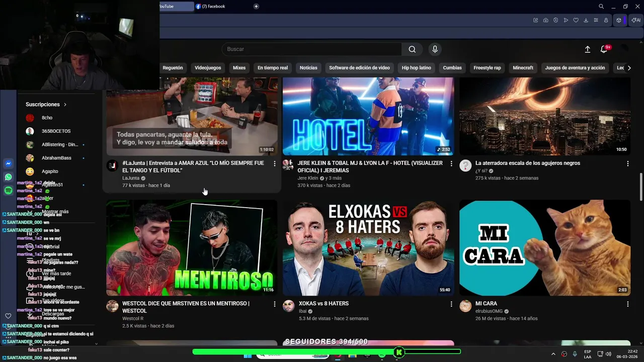
Task: Open more options for the WESTCOL MENTIROSO video
Action: click(x=274, y=304)
